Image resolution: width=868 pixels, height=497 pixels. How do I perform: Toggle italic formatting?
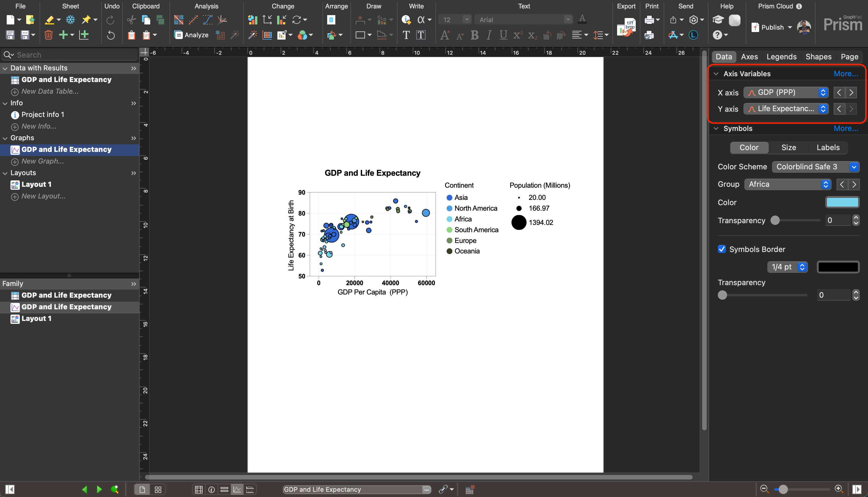point(489,35)
